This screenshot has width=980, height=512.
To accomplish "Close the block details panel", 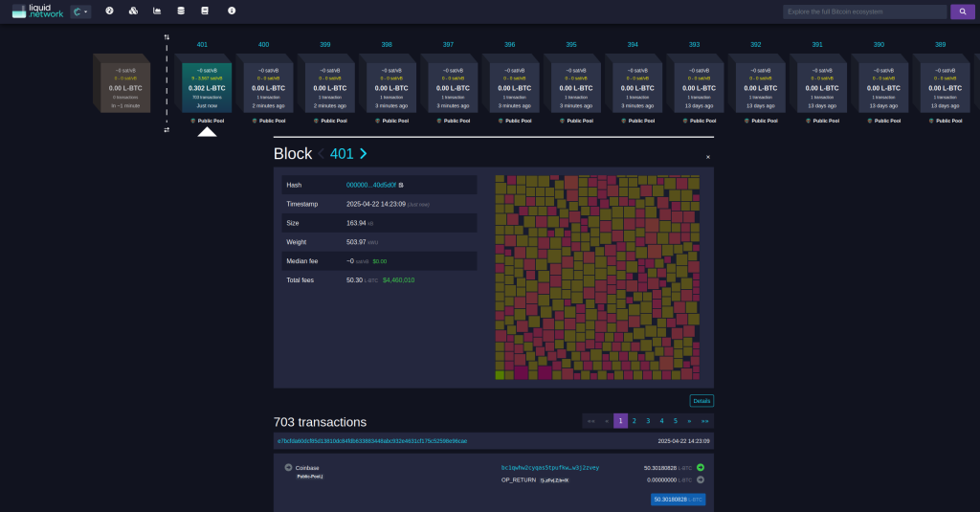I will 708,157.
